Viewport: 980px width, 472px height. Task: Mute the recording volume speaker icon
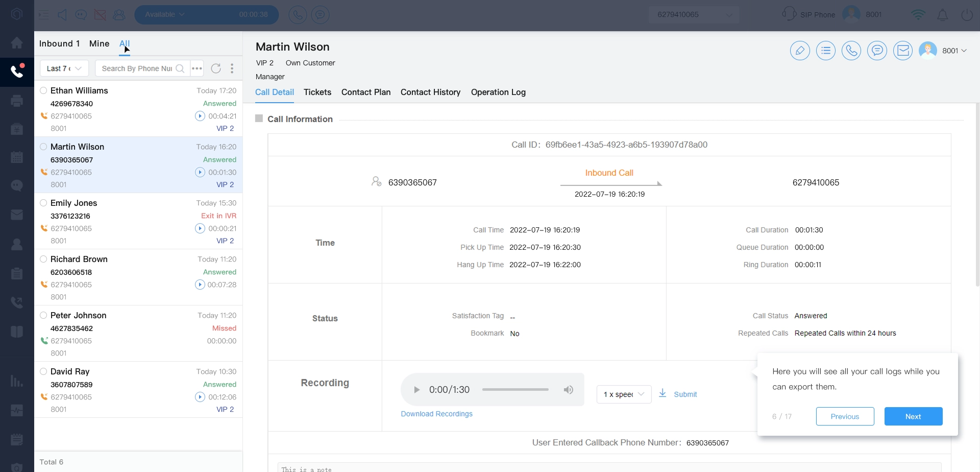point(568,390)
